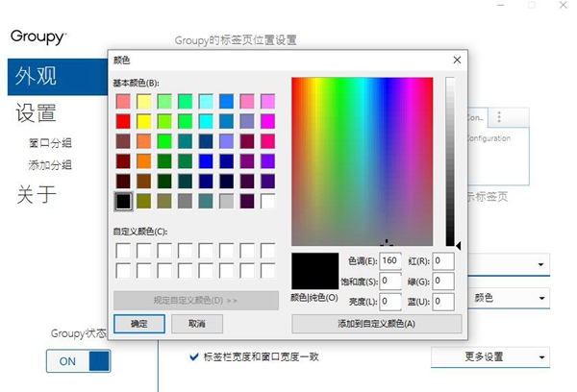The height and width of the screenshot is (392, 577).
Task: Click three-dot menu in tab preview
Action: (499, 117)
